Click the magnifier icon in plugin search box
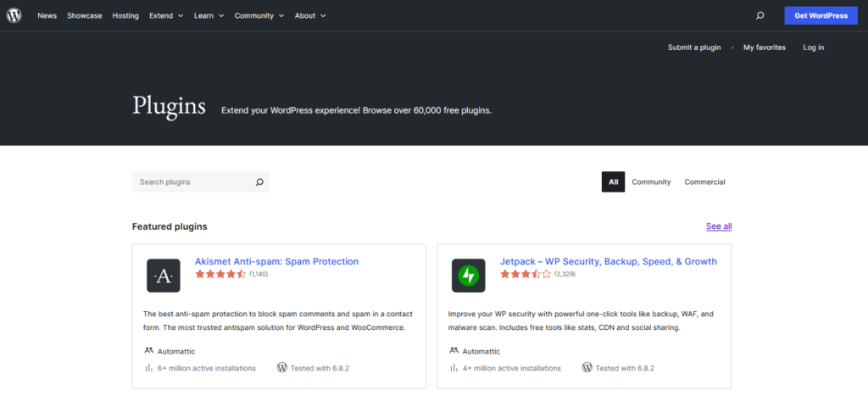Image resolution: width=868 pixels, height=396 pixels. point(259,181)
